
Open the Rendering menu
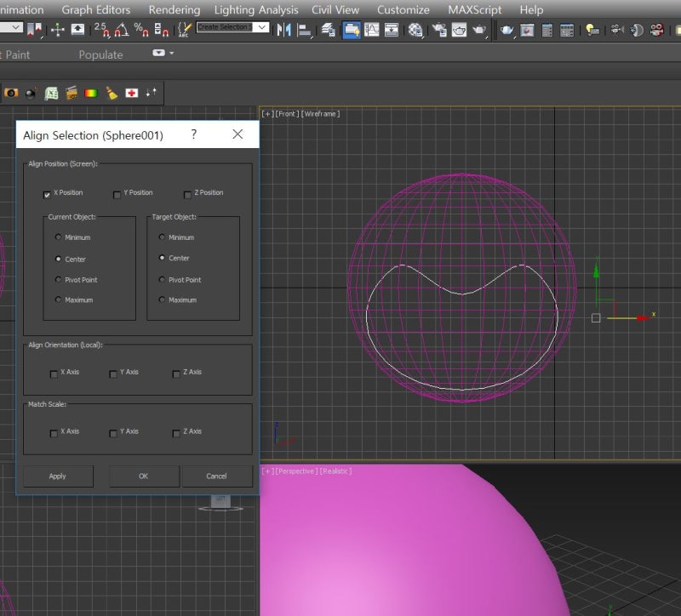[173, 10]
